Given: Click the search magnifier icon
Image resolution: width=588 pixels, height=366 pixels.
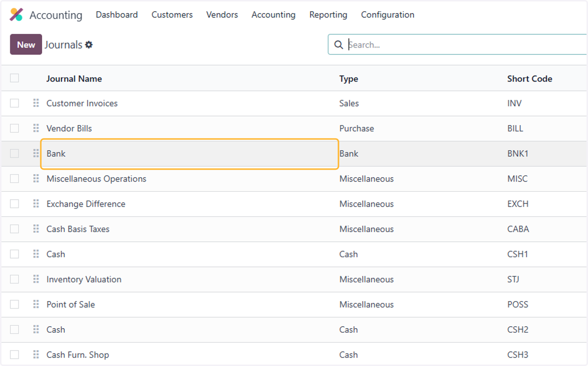Looking at the screenshot, I should (x=339, y=45).
